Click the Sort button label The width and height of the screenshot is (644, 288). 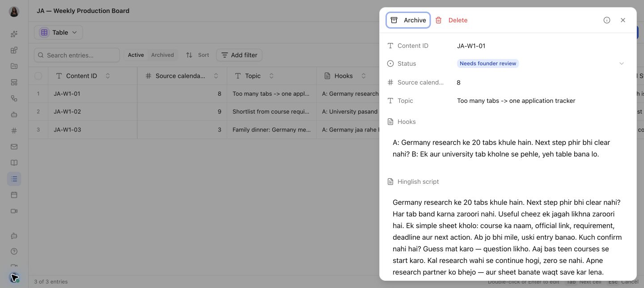coord(203,55)
